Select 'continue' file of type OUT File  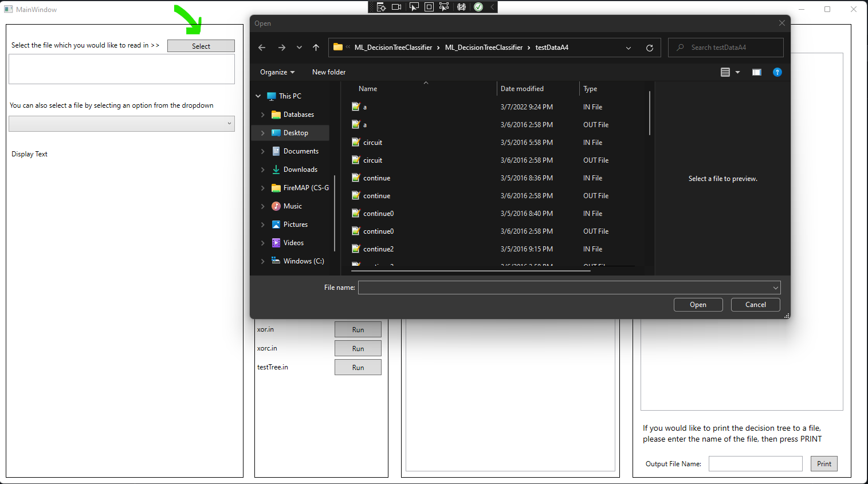coord(497,196)
